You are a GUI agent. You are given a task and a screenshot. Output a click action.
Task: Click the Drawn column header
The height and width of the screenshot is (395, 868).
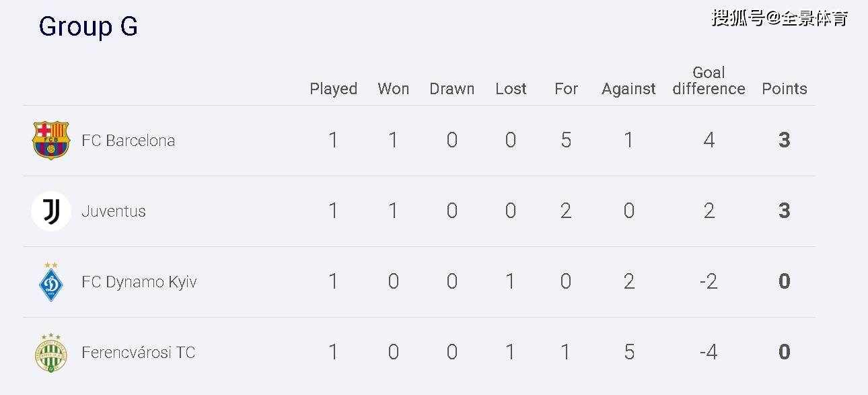pos(452,89)
